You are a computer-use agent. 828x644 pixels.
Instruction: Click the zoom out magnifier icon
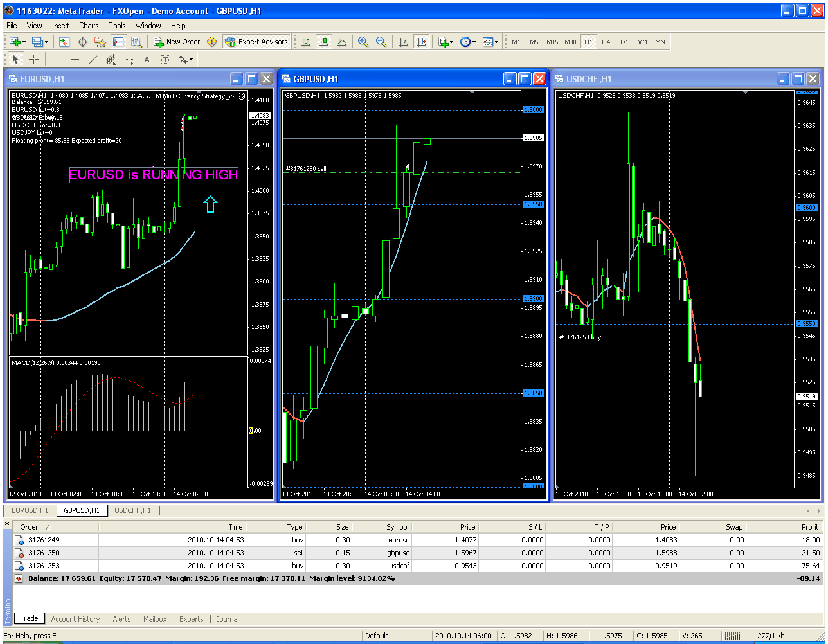click(x=381, y=42)
